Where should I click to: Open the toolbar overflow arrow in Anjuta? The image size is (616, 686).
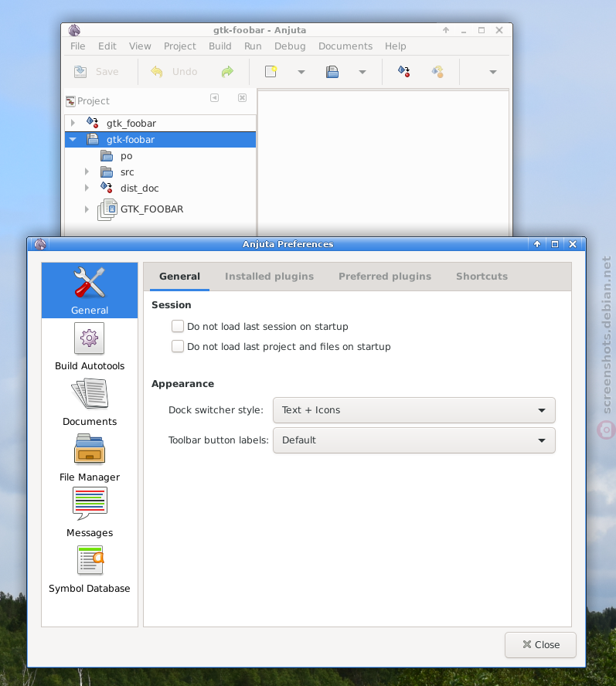pos(493,72)
